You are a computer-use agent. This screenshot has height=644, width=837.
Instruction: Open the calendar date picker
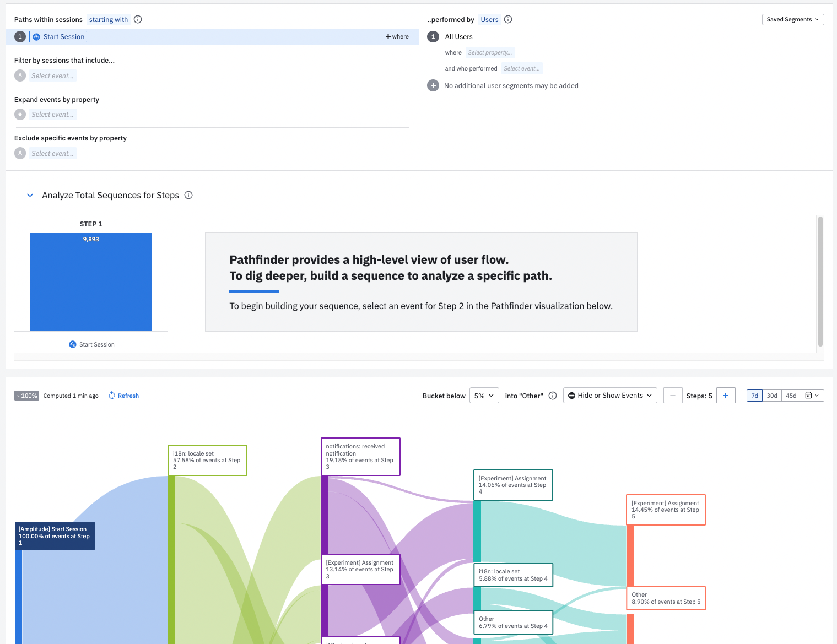pos(812,396)
